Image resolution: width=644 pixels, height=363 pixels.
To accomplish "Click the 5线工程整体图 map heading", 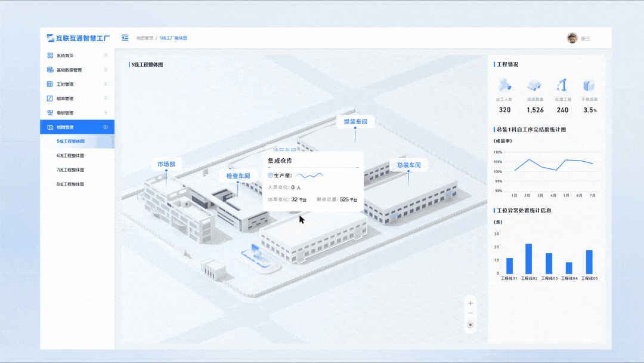I will point(147,64).
